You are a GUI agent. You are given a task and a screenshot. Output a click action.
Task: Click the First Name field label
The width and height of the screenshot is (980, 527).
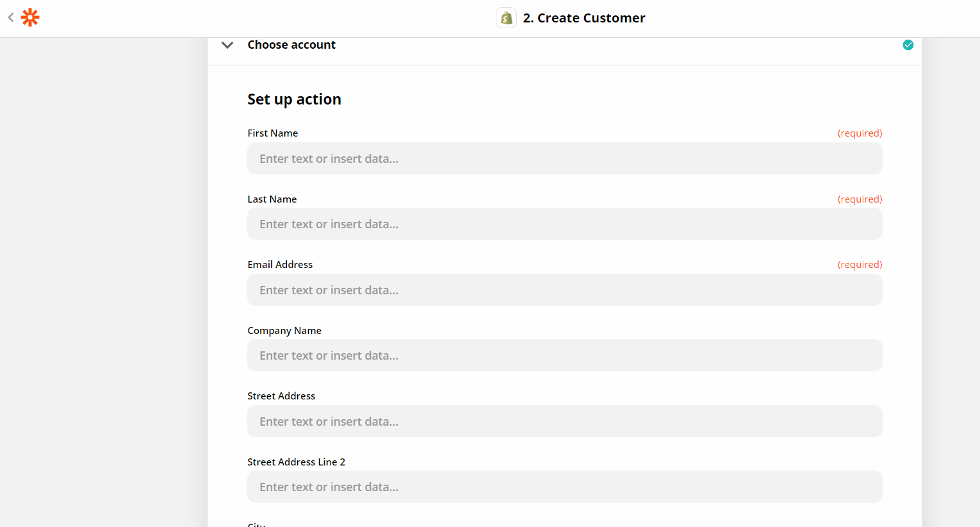pos(273,133)
